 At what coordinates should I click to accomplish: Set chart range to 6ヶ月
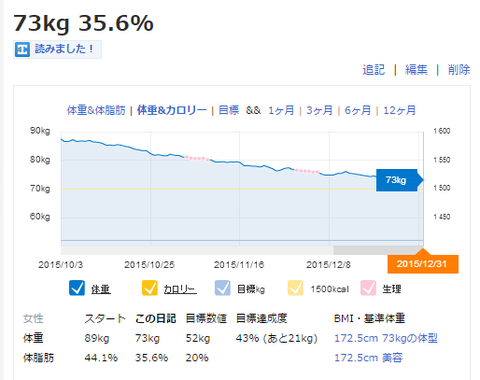tap(358, 110)
